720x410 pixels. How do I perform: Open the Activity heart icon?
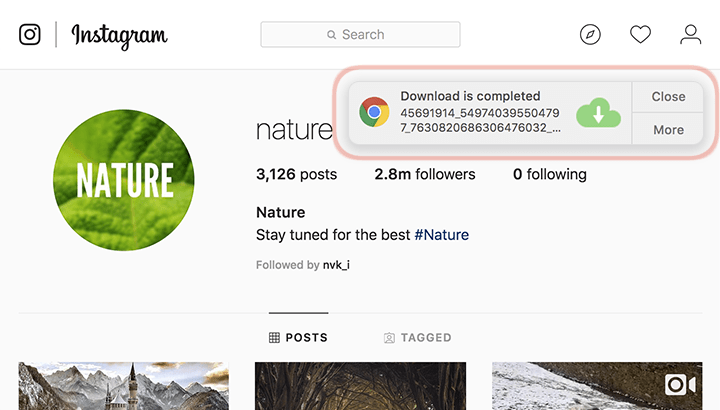tap(641, 35)
